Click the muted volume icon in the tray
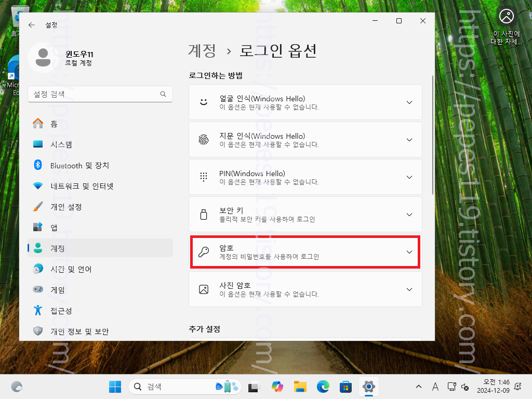Viewport: 532px width, 399px height. tap(465, 387)
